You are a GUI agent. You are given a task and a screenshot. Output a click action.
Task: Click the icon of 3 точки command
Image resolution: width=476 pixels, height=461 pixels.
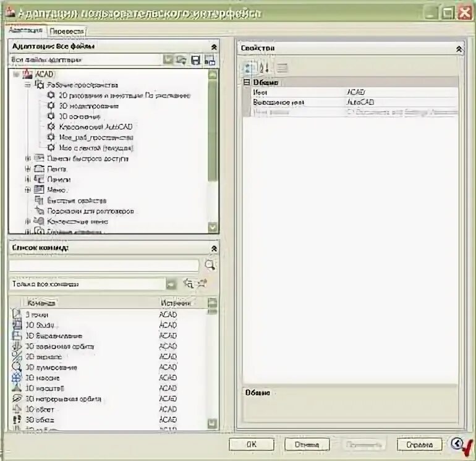[x=17, y=314]
